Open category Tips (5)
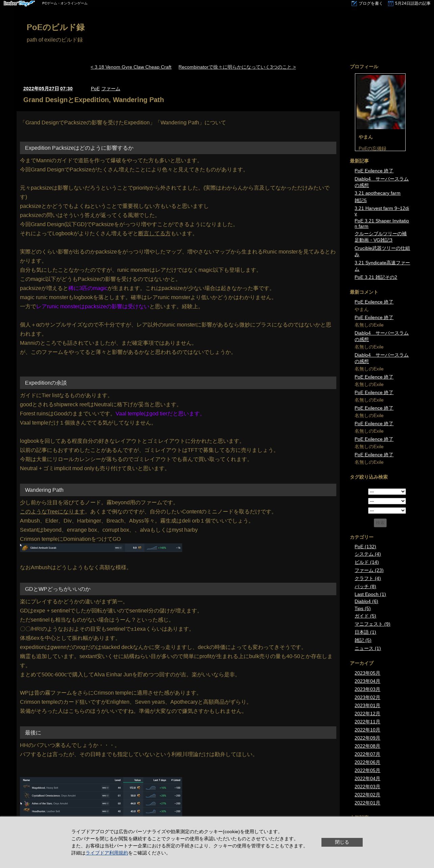Screen dimensions: 434x868 tap(363, 608)
